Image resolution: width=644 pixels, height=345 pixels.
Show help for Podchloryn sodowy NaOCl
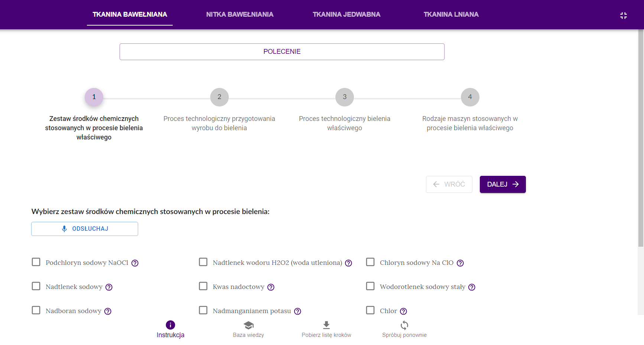pos(135,263)
